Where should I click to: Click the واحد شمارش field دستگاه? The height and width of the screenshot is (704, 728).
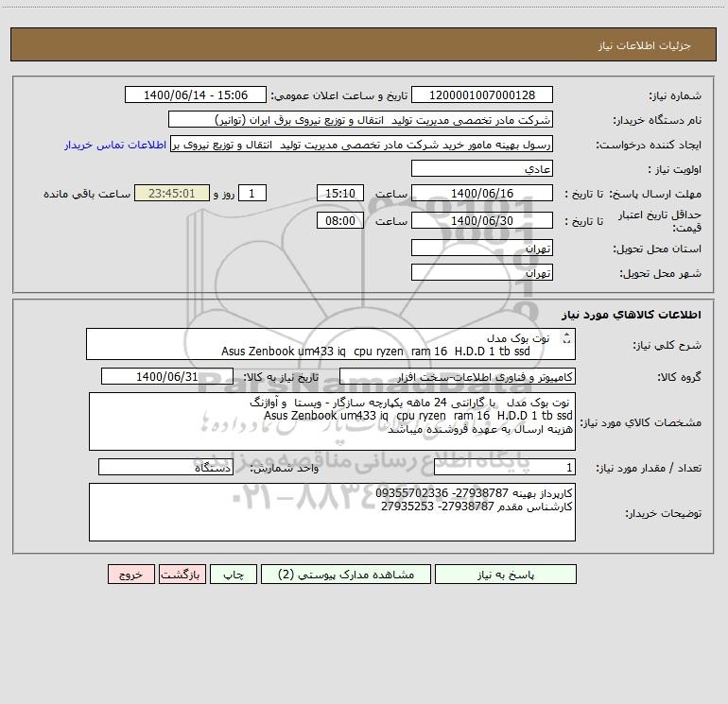[165, 468]
